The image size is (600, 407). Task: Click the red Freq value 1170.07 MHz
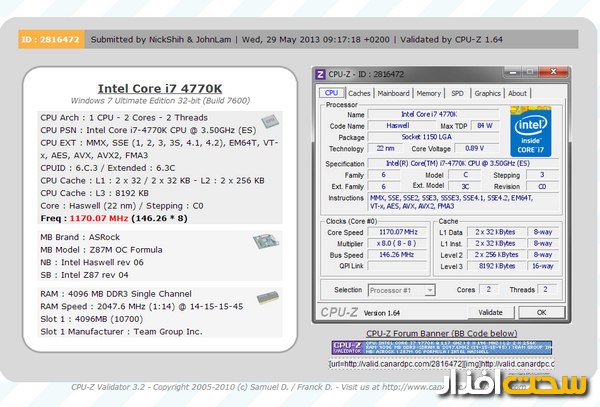point(99,218)
